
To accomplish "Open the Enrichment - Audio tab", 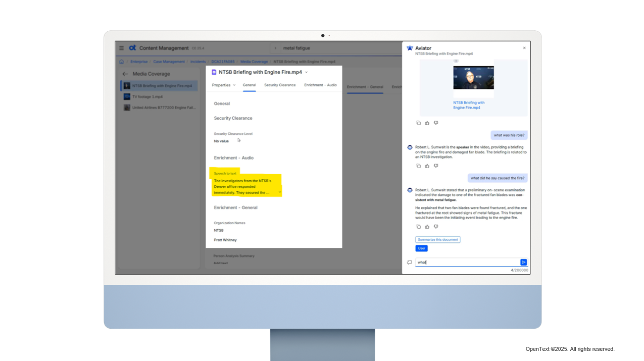I will (x=320, y=85).
